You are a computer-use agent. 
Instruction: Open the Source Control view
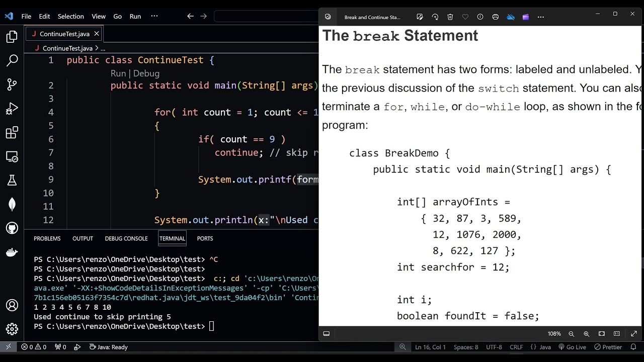12,84
